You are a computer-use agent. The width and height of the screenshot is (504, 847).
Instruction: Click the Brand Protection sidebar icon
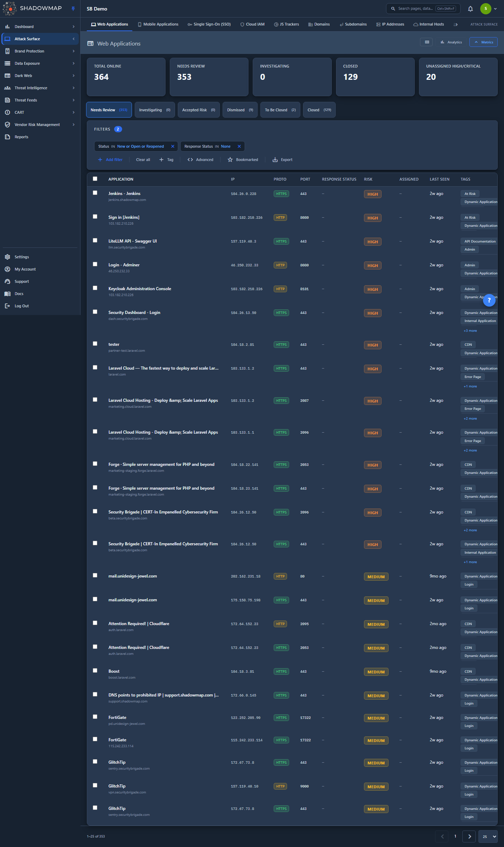point(7,51)
